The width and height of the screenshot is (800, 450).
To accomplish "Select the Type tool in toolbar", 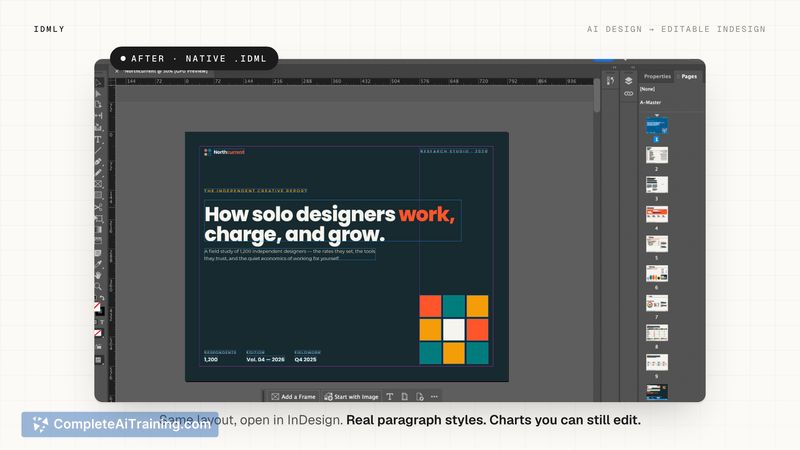I will click(98, 139).
